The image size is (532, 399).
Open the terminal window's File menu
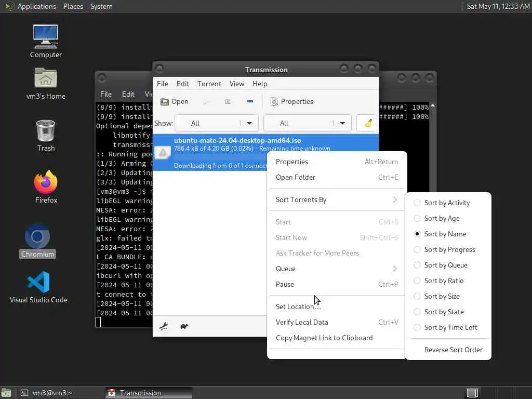coord(106,95)
